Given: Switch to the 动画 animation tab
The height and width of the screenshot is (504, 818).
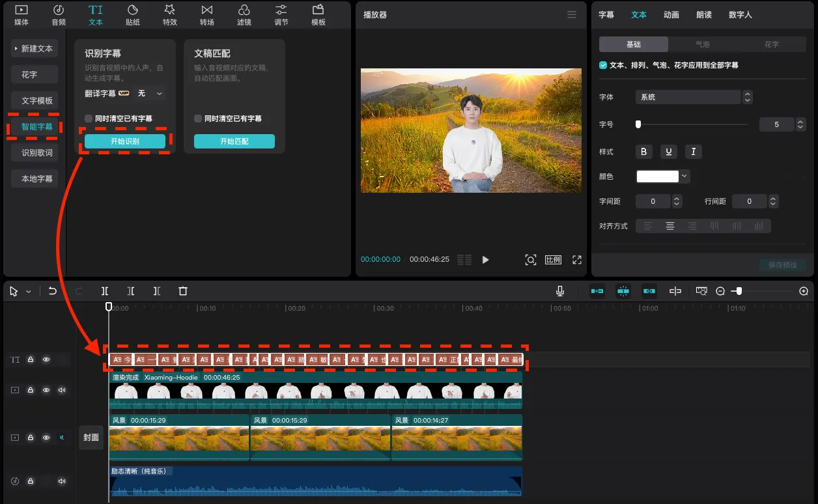Looking at the screenshot, I should tap(671, 14).
